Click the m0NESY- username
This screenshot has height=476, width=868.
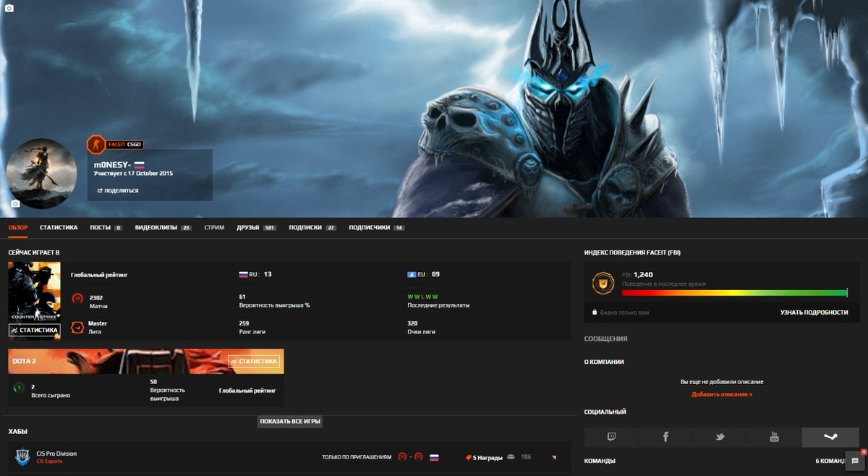(x=112, y=165)
